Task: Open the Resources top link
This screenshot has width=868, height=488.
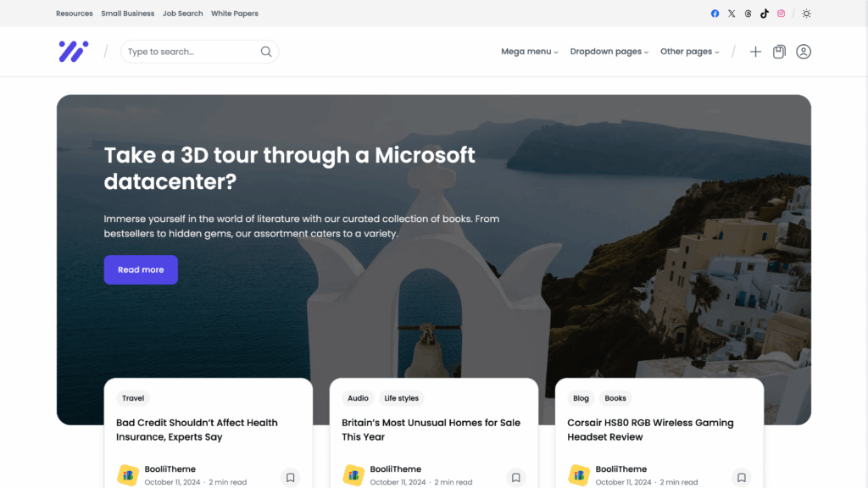Action: coord(75,14)
